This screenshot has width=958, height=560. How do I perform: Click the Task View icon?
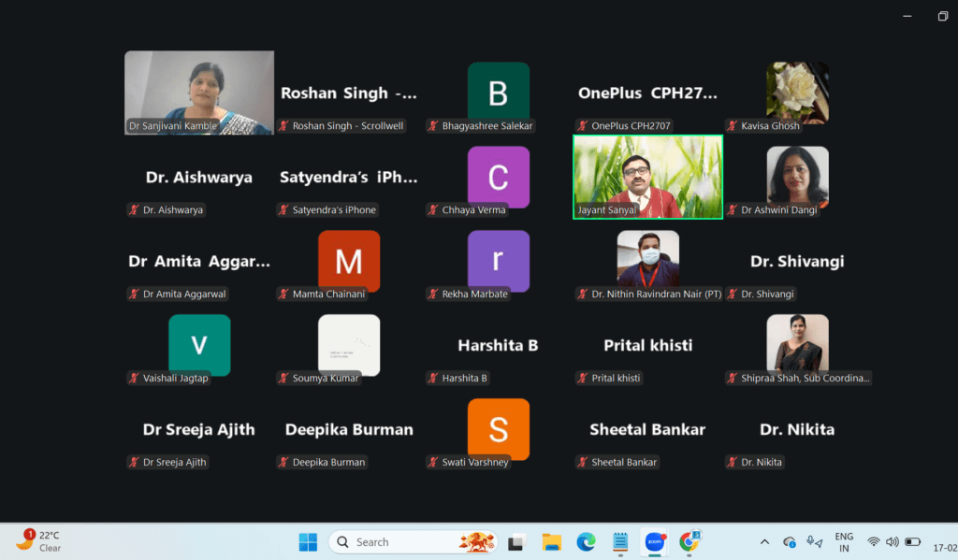tap(515, 542)
